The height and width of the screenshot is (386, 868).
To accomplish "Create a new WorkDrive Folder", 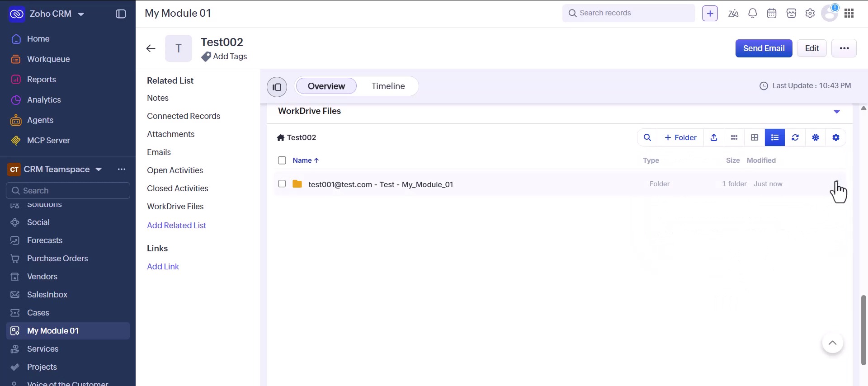I will (x=680, y=137).
